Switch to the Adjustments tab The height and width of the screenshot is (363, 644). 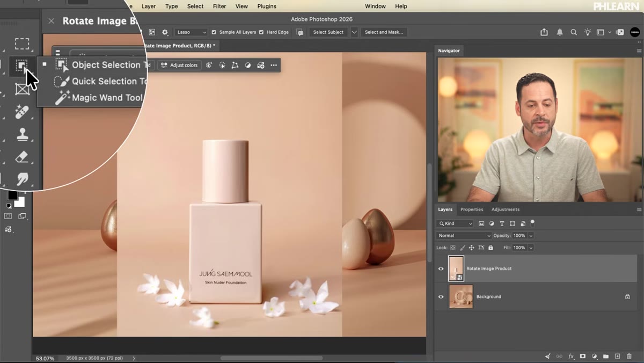[506, 209]
